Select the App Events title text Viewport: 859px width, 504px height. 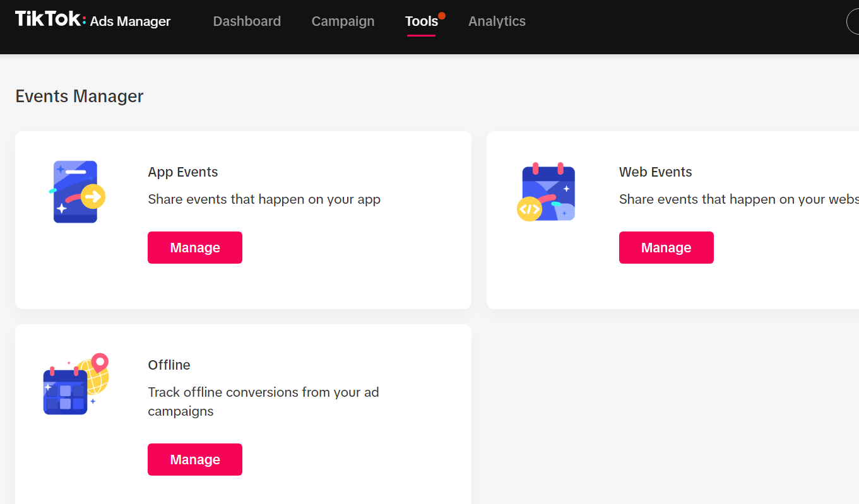click(x=183, y=172)
